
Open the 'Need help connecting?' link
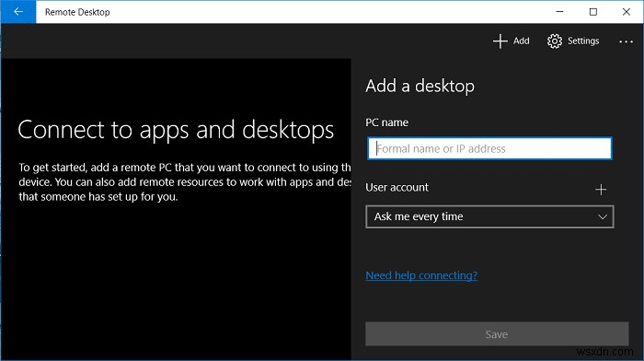pyautogui.click(x=421, y=275)
